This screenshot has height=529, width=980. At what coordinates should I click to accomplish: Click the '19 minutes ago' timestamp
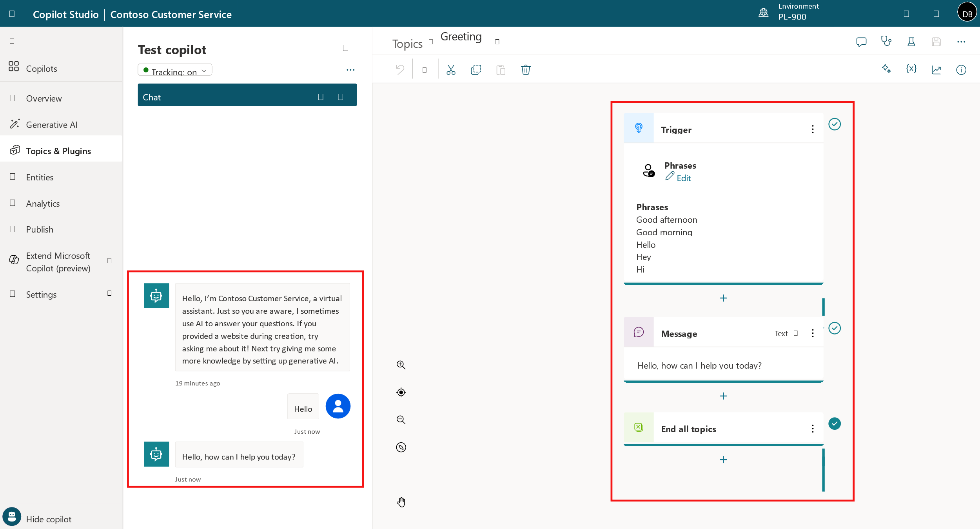coord(198,384)
